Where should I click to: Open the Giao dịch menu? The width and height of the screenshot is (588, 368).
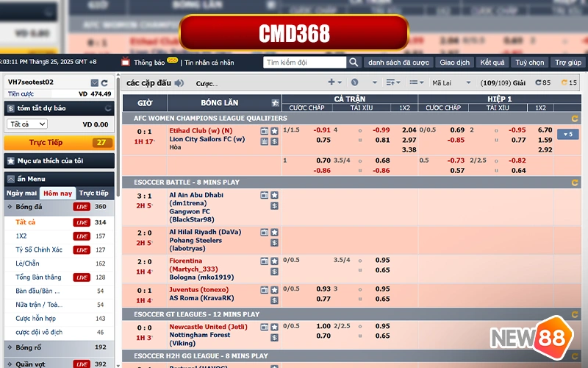454,63
